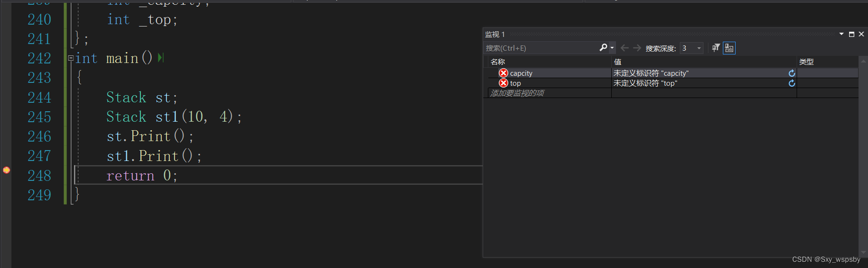Click the 值 column header
868x268 pixels.
pos(617,62)
